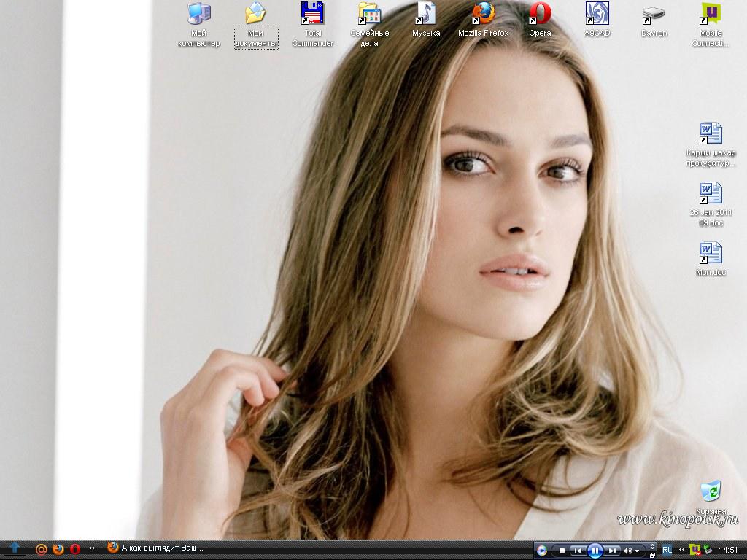Skip to next track in Media Player
This screenshot has height=560, width=747.
click(613, 551)
